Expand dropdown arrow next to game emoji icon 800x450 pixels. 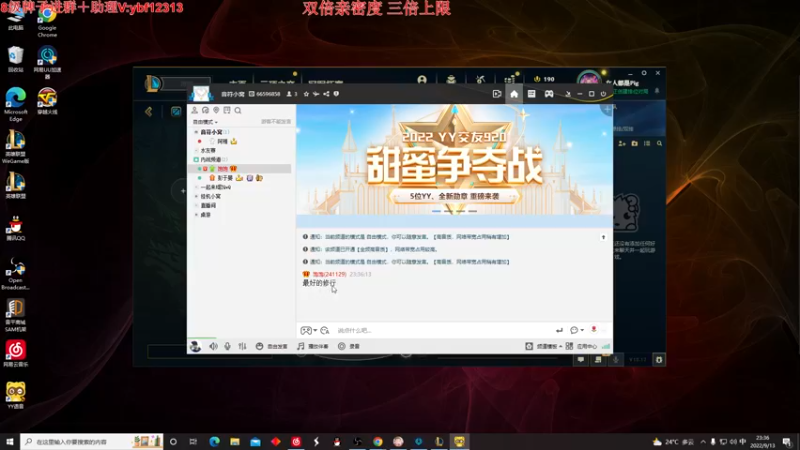315,331
